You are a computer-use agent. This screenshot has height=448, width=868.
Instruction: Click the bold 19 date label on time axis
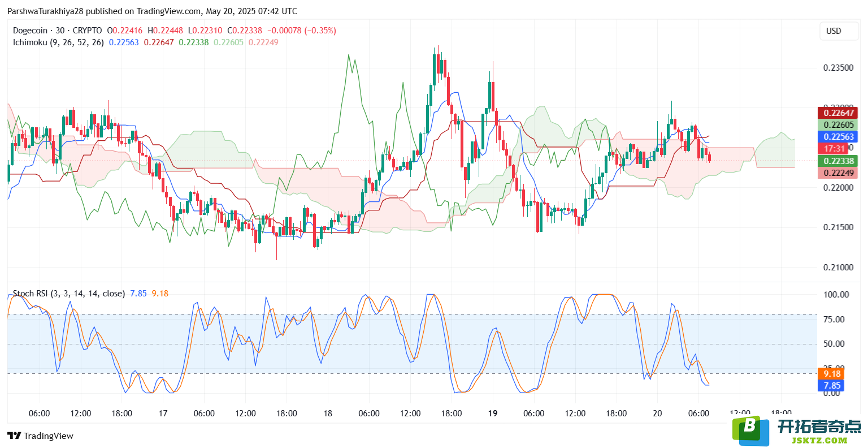pyautogui.click(x=493, y=413)
